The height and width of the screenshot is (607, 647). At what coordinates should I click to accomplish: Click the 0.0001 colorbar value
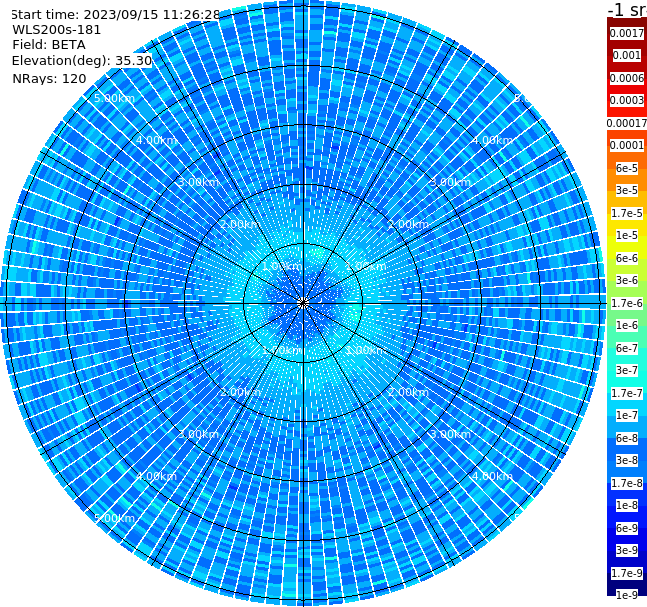pos(627,145)
